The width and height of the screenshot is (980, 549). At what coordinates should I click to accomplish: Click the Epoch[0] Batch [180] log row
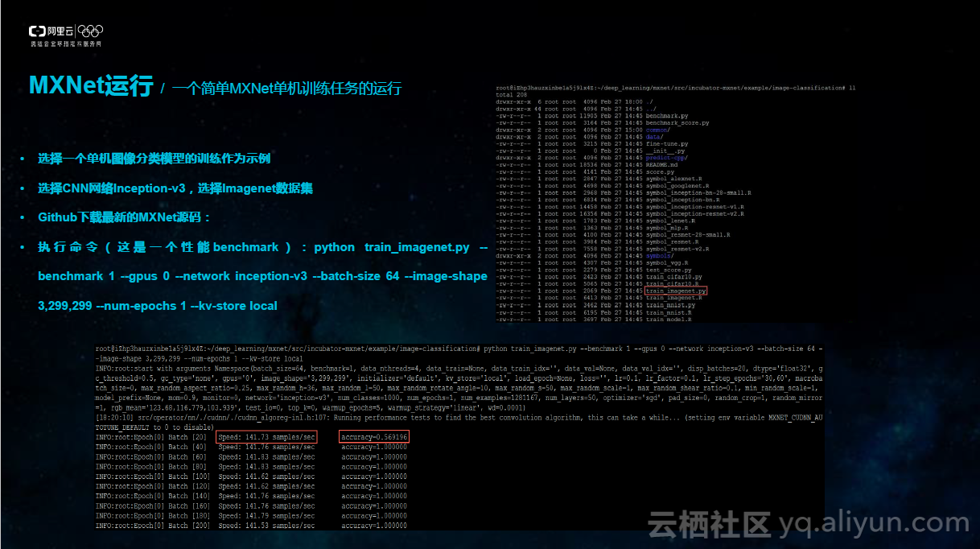pyautogui.click(x=251, y=516)
